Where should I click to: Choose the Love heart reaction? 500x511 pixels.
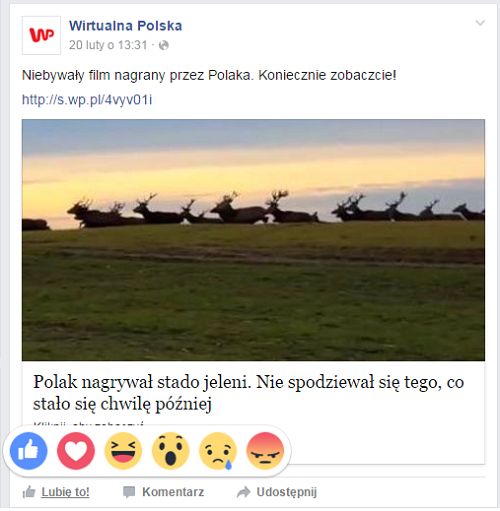pos(76,451)
